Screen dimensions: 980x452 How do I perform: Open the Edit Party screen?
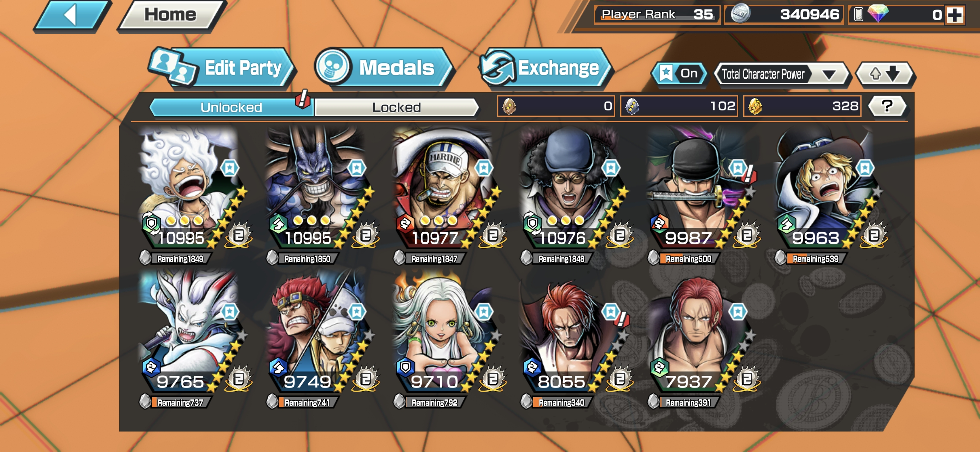pos(222,68)
